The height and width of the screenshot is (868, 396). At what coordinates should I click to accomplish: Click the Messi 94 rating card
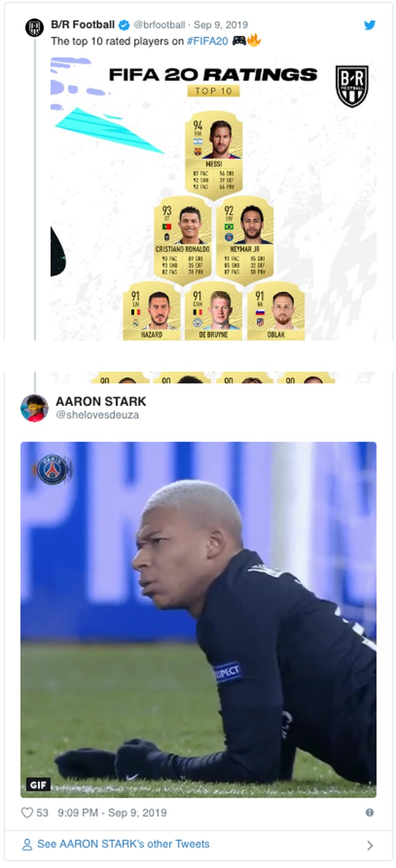pyautogui.click(x=214, y=154)
